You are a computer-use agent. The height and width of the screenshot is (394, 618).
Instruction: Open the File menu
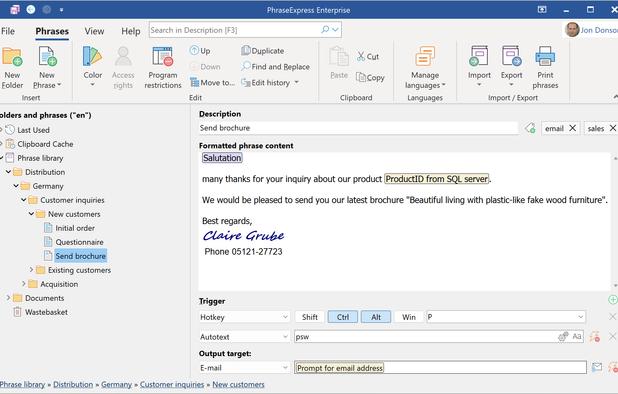pyautogui.click(x=8, y=31)
